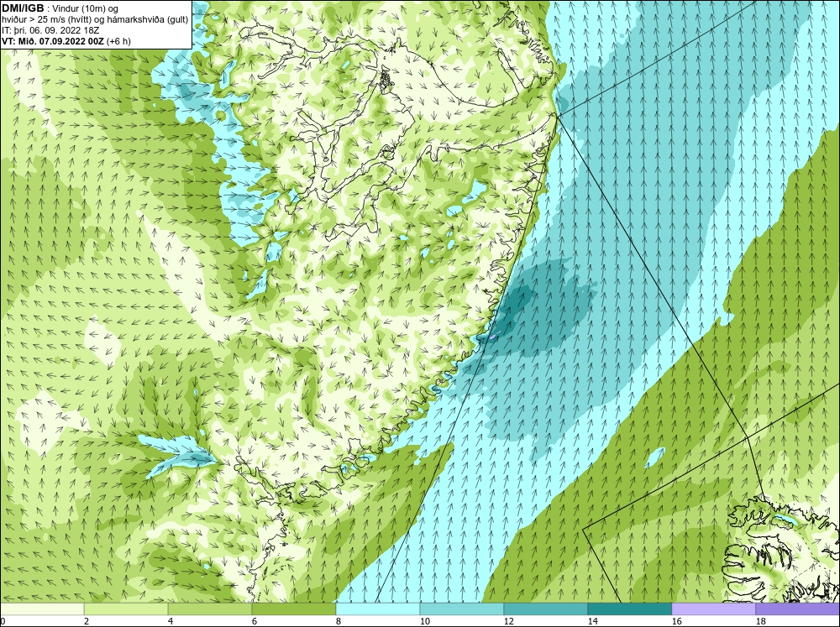840x627 pixels.
Task: Click the DMI/IGB title text
Action: tap(23, 8)
